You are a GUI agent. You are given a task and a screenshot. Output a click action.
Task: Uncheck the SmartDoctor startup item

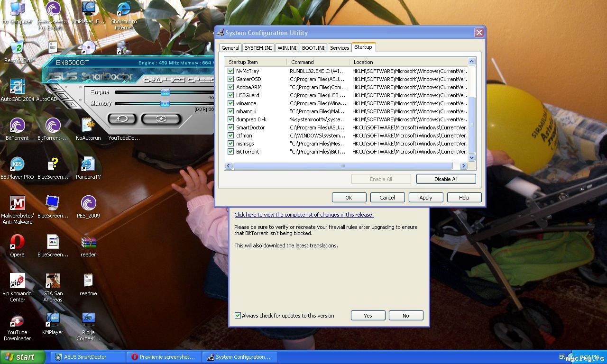tap(231, 127)
